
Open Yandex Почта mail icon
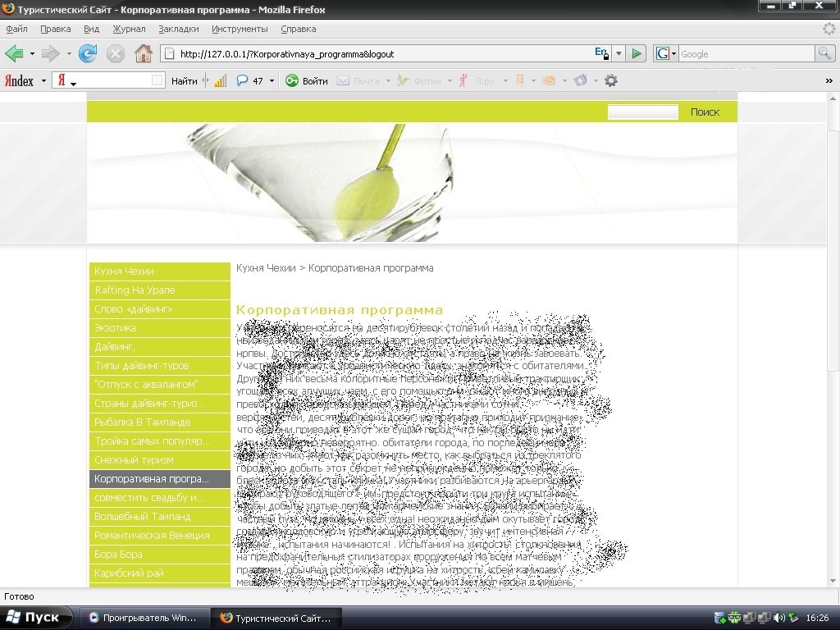pos(343,81)
